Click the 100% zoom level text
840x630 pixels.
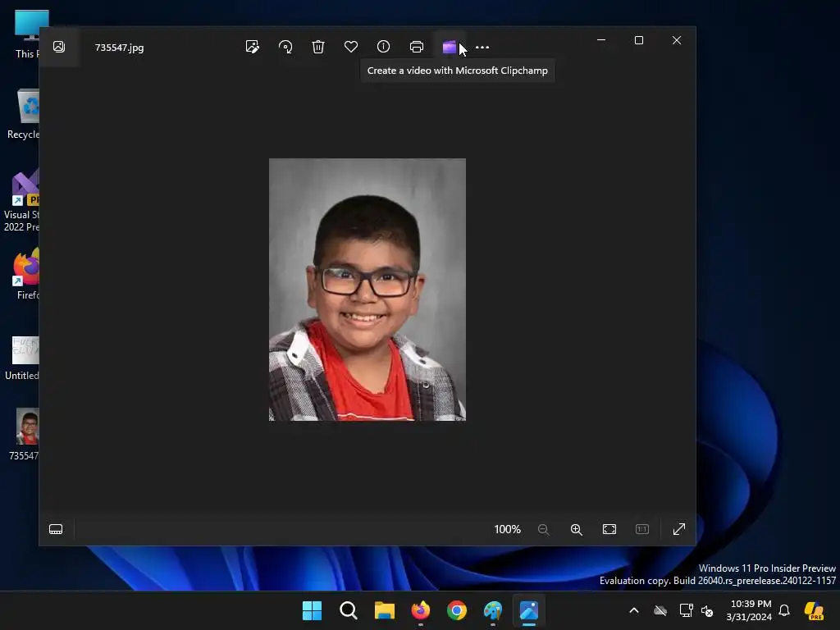pyautogui.click(x=507, y=529)
